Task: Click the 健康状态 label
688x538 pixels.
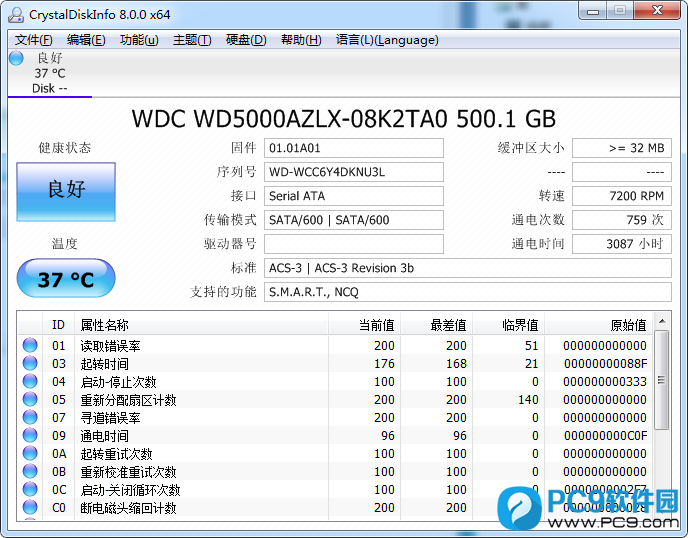Action: (64, 148)
